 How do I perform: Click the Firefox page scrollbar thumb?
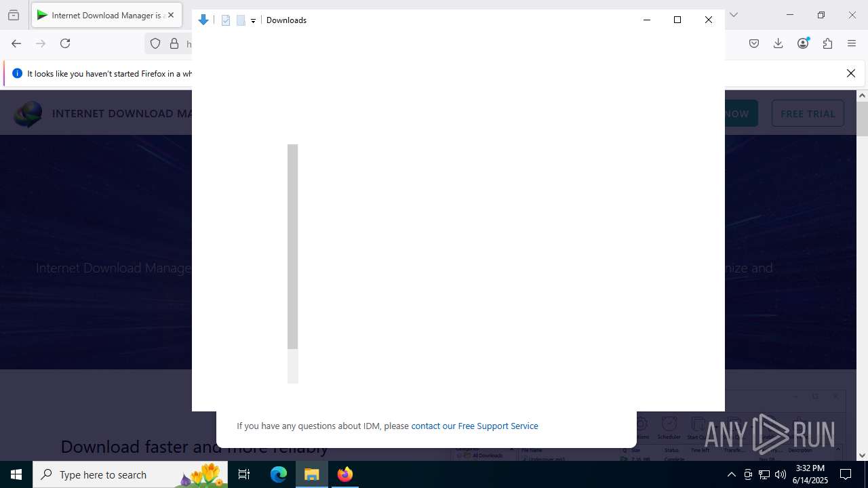point(862,119)
